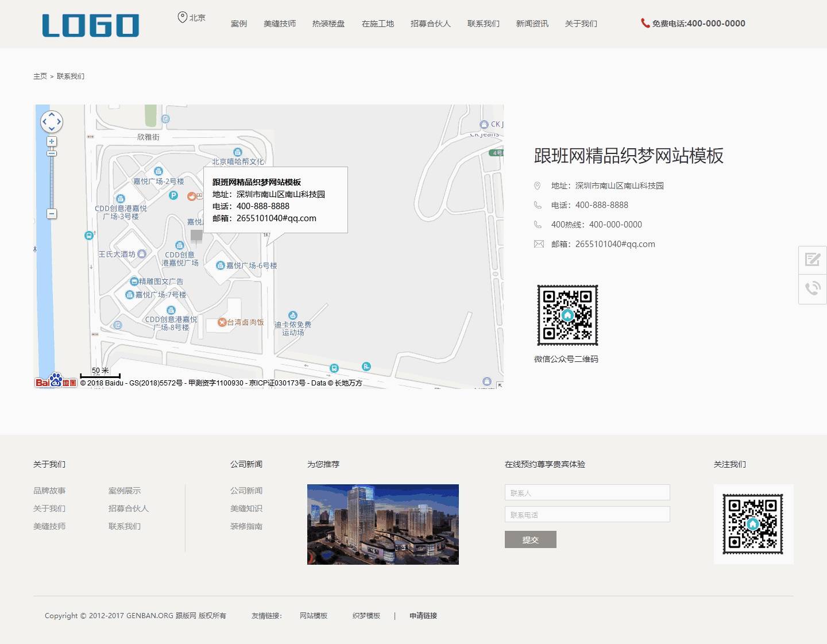The height and width of the screenshot is (644, 827).
Task: Open footer link 美缝知识
Action: pyautogui.click(x=246, y=508)
